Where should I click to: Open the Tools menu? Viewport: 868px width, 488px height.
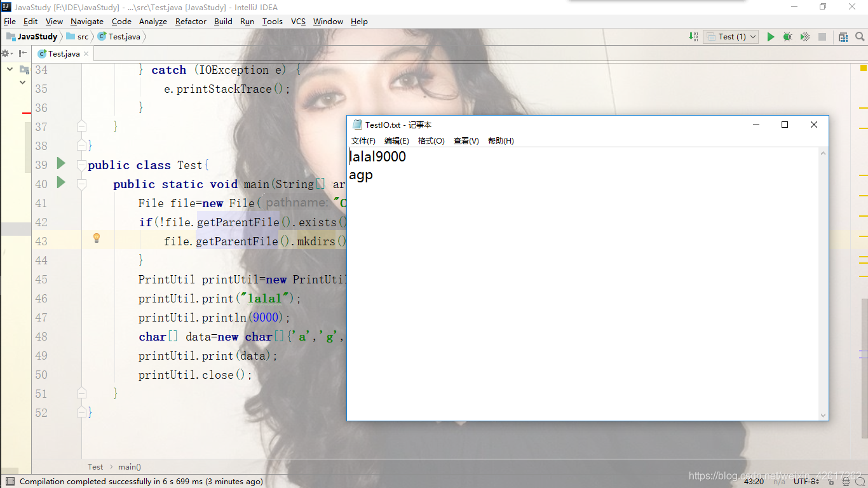273,21
